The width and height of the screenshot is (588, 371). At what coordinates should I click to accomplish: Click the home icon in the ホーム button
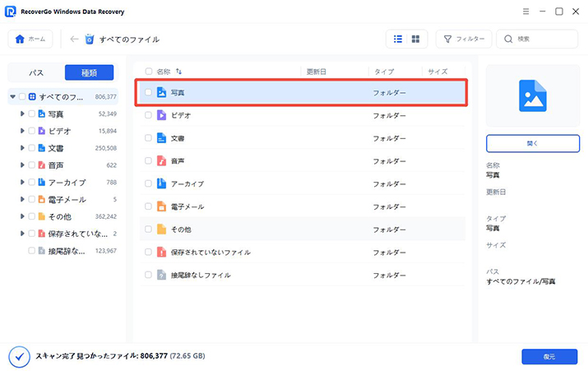[x=20, y=39]
